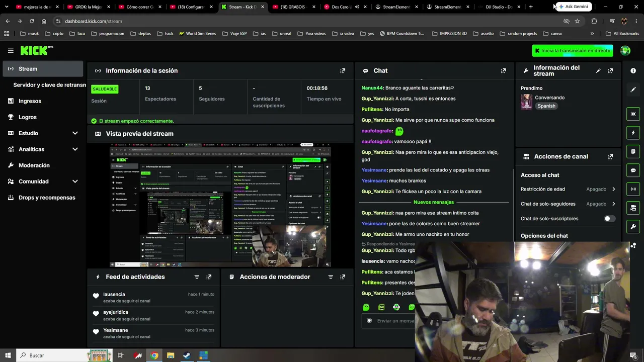Open the browser extensions puzzle icon

click(594, 21)
